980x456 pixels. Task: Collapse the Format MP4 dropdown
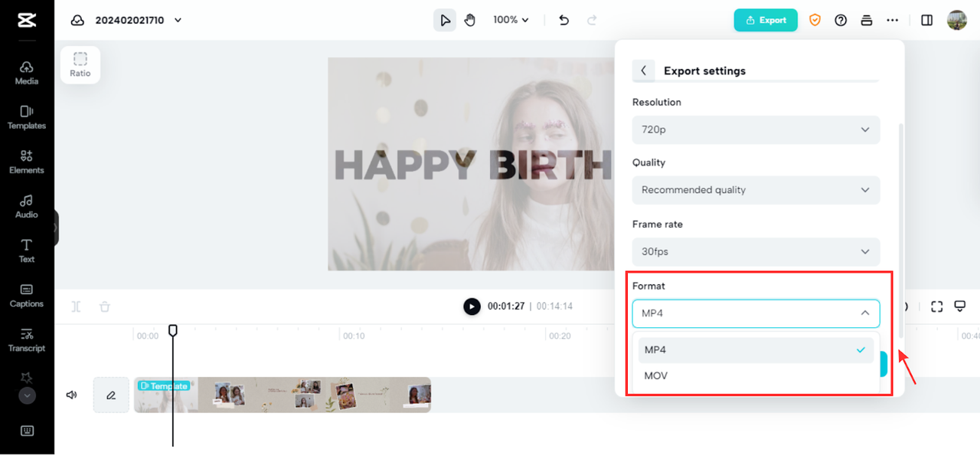pos(756,313)
